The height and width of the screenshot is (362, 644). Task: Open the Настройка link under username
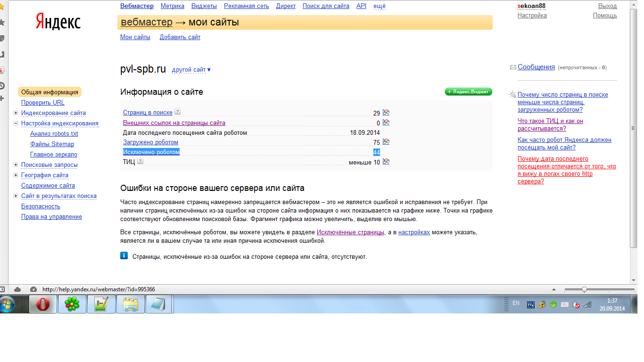[x=532, y=16]
